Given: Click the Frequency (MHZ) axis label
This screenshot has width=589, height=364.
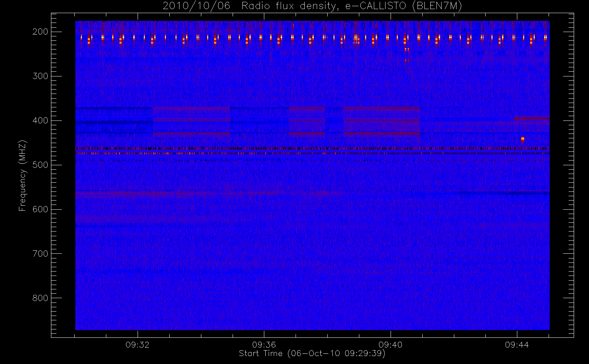Looking at the screenshot, I should pos(23,176).
